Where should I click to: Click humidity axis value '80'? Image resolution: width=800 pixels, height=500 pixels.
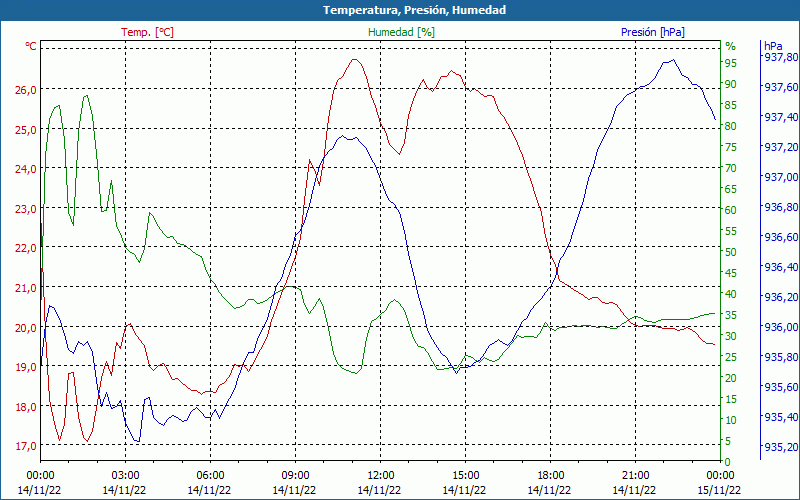(731, 126)
